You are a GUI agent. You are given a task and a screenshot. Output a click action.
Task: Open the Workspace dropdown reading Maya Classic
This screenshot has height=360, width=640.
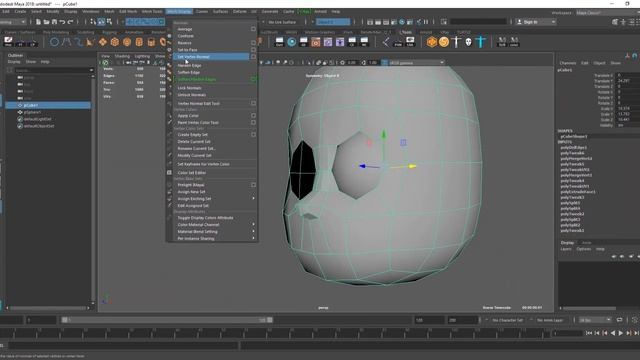(x=607, y=13)
